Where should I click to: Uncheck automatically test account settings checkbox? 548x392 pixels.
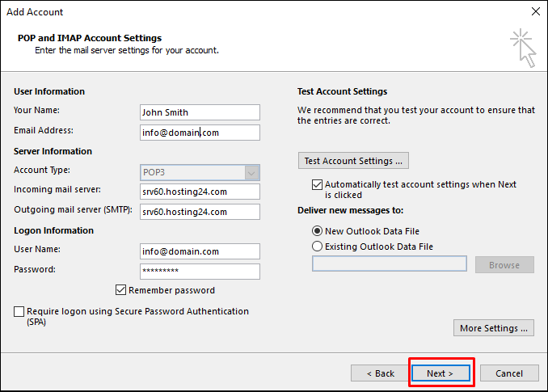(317, 184)
